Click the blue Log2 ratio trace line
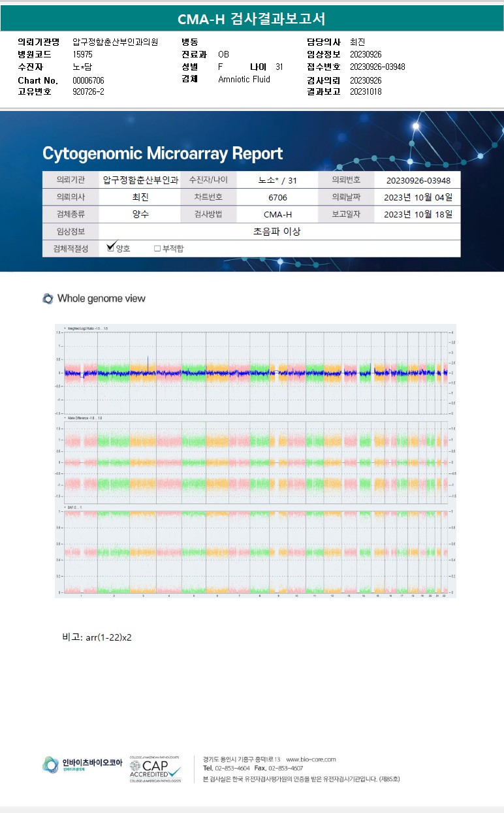 point(261,373)
